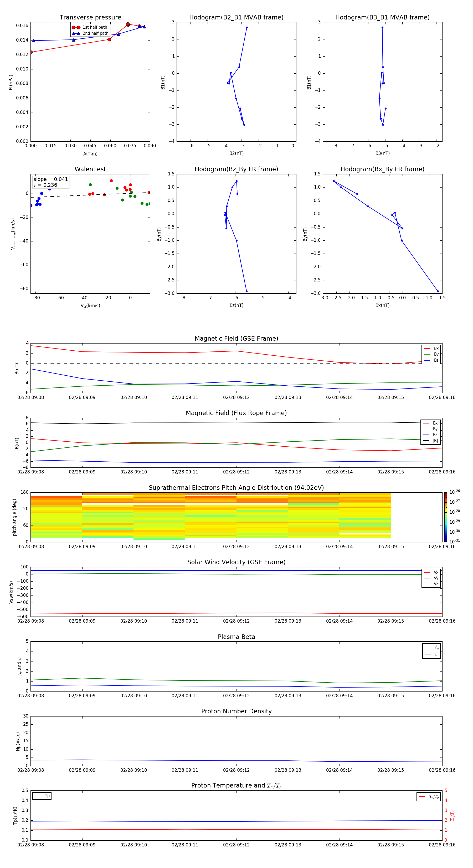Click the V_A(km/s) x-axis label in WalenTest
This screenshot has height=868, width=473.
coord(90,306)
